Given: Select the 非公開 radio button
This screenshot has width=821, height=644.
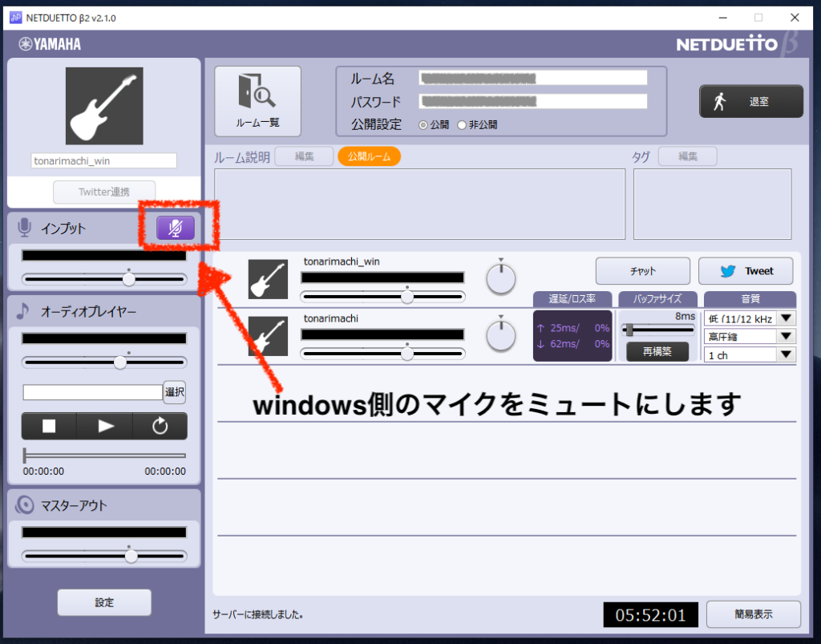Looking at the screenshot, I should [x=462, y=125].
